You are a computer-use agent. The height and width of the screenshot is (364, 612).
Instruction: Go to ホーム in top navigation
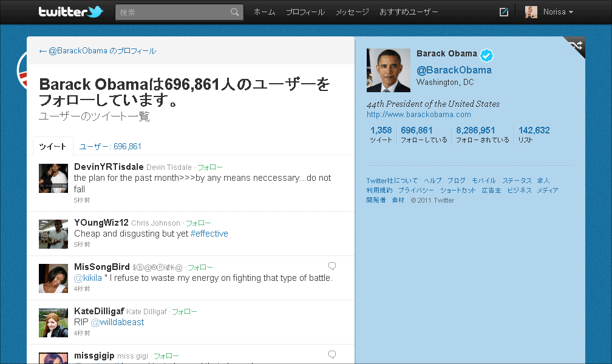click(x=265, y=12)
